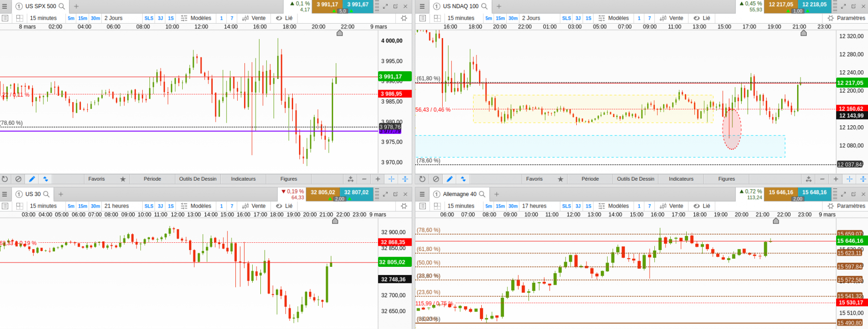Open the 2 Jours range dropdown on US NDAQ 100

tap(531, 18)
